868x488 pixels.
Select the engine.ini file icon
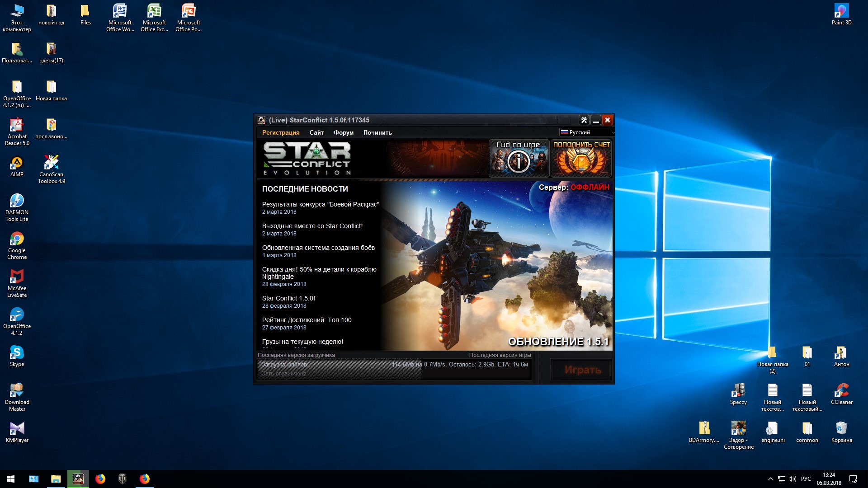click(773, 432)
